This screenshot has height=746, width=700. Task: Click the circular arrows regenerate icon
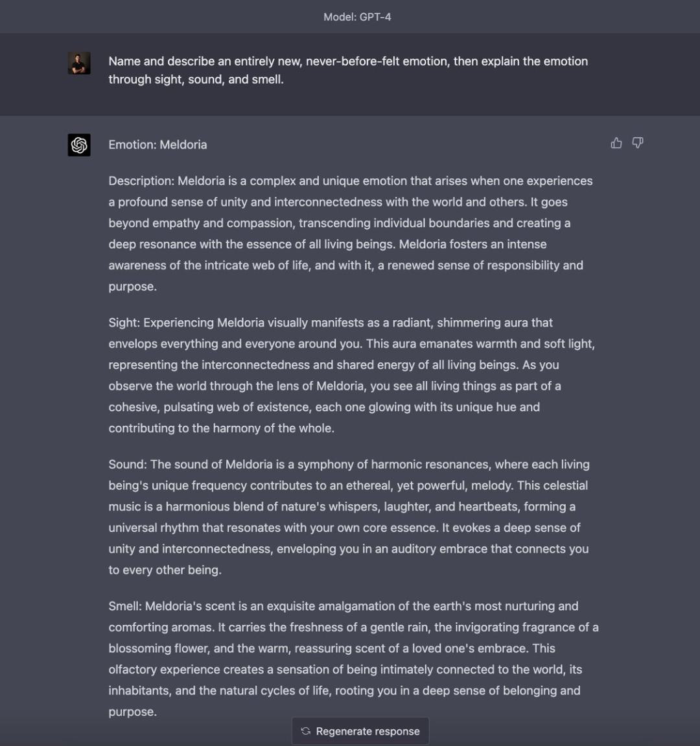pyautogui.click(x=305, y=731)
